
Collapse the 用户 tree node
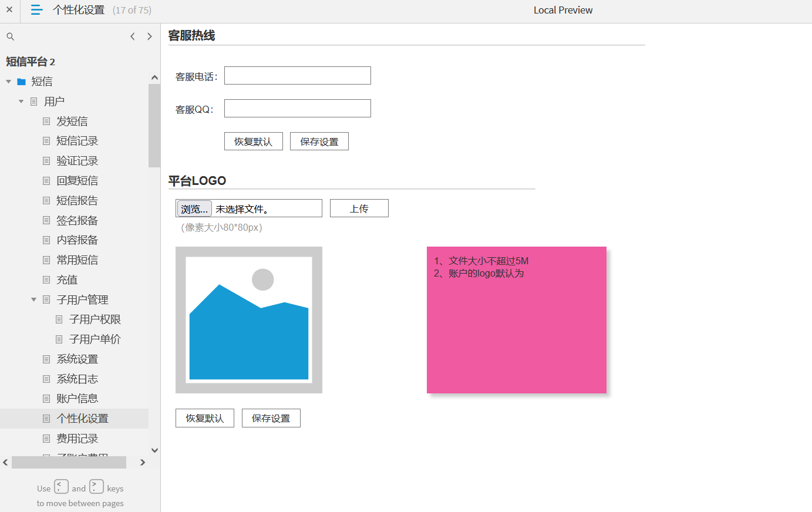click(21, 102)
